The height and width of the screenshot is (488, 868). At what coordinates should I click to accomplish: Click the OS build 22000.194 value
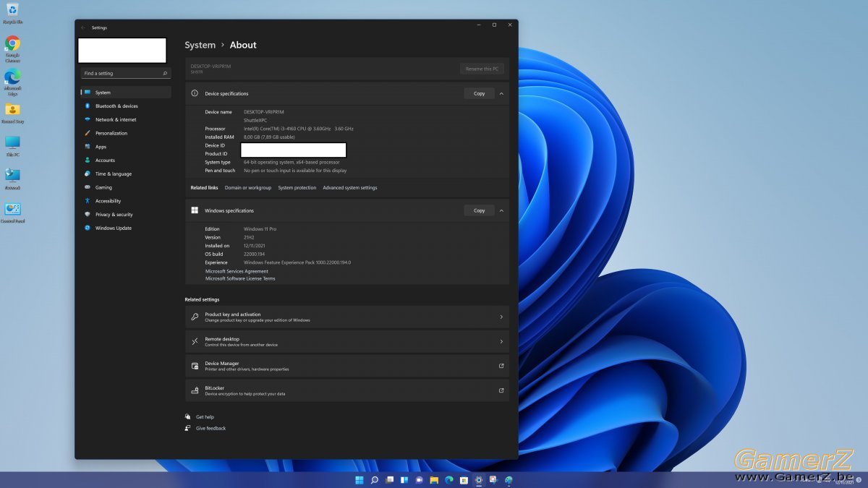click(x=255, y=254)
